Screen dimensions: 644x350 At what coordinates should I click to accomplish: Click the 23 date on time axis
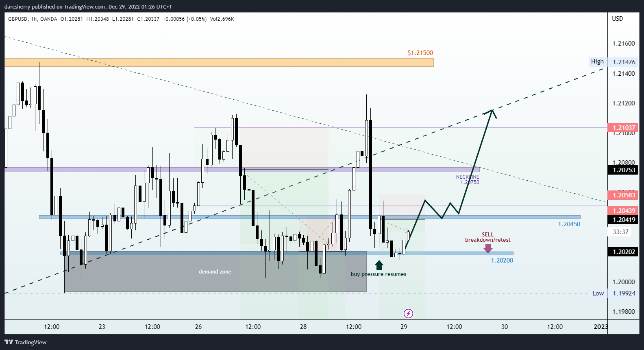point(102,327)
